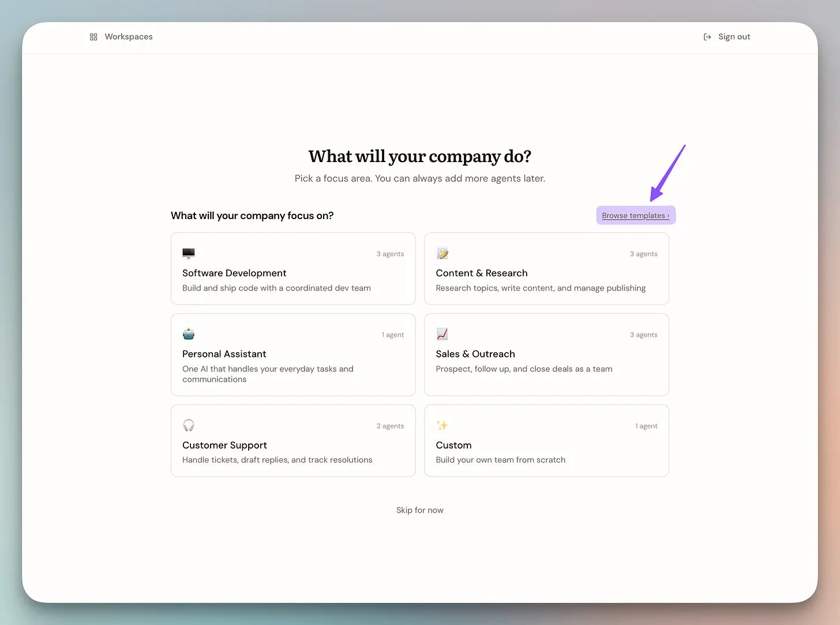The image size is (840, 625).
Task: Click the Custom sparkles icon
Action: pyautogui.click(x=442, y=426)
